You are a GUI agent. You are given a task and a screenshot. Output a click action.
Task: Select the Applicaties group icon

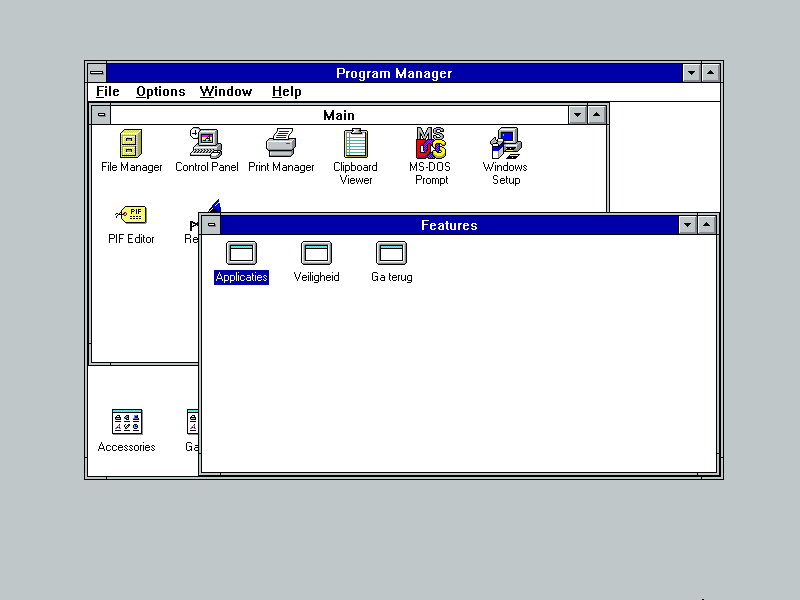pyautogui.click(x=241, y=254)
